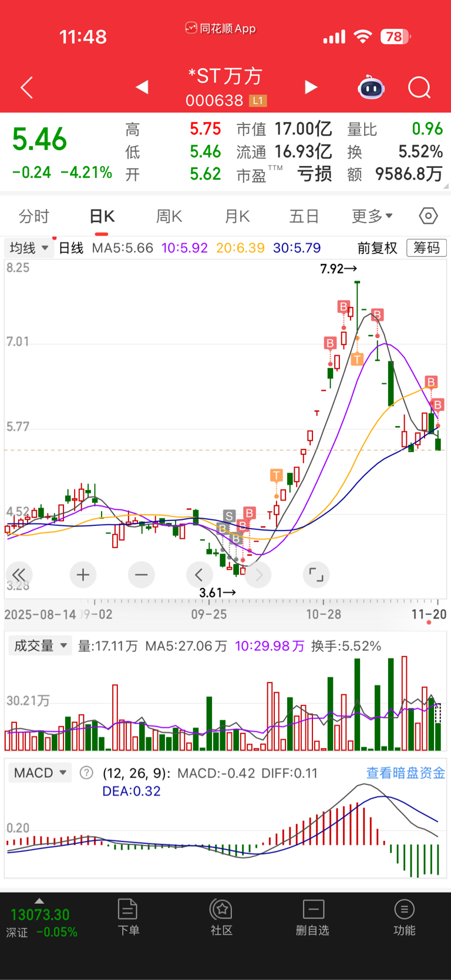Open 筹码 chip distribution button
451x980 pixels.
pos(427,248)
